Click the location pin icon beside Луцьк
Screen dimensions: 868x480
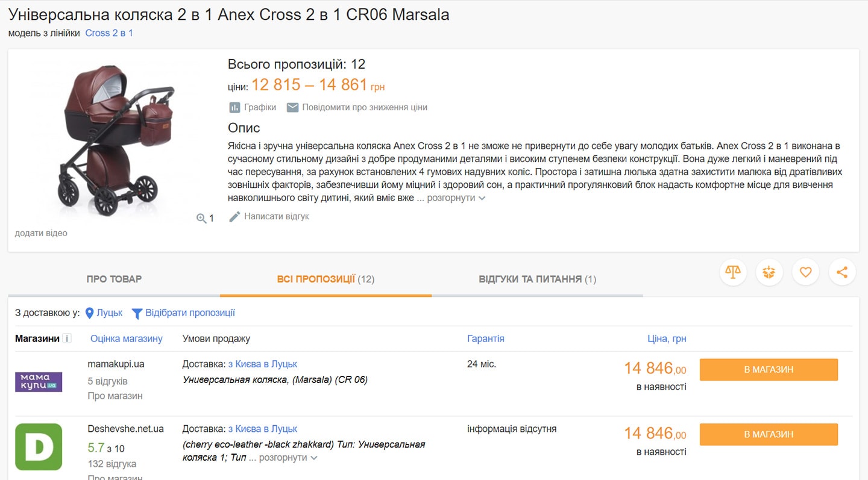point(90,313)
